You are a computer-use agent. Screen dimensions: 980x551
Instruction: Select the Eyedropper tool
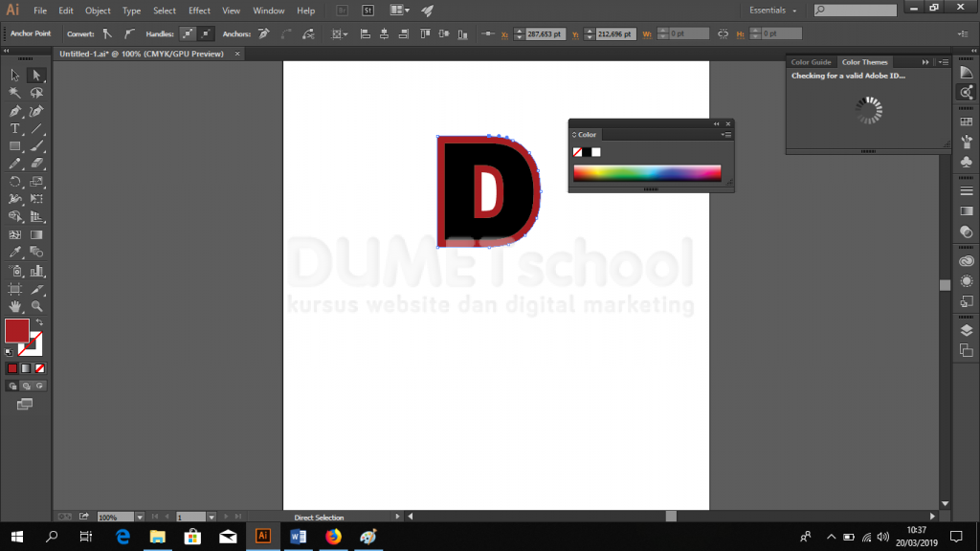(x=15, y=253)
